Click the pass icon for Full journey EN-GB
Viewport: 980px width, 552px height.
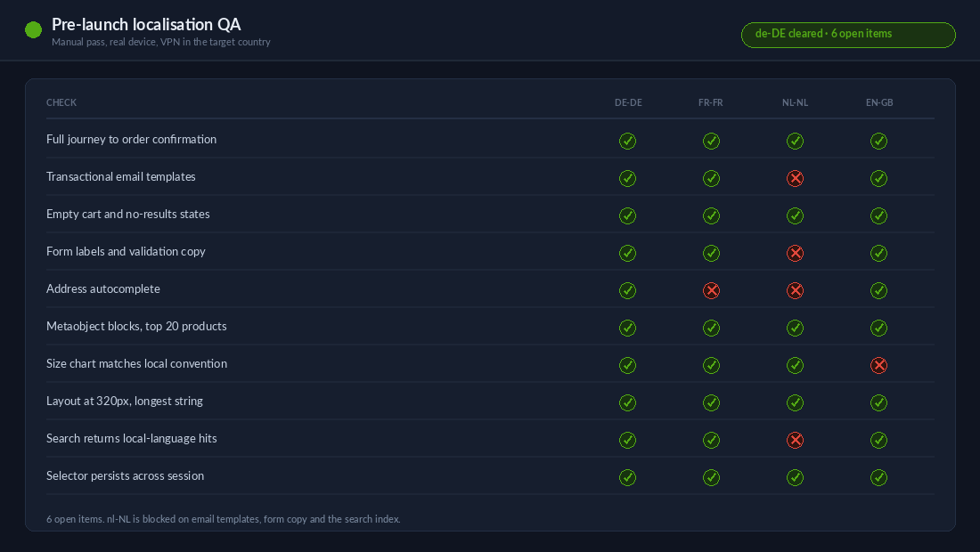[878, 142]
